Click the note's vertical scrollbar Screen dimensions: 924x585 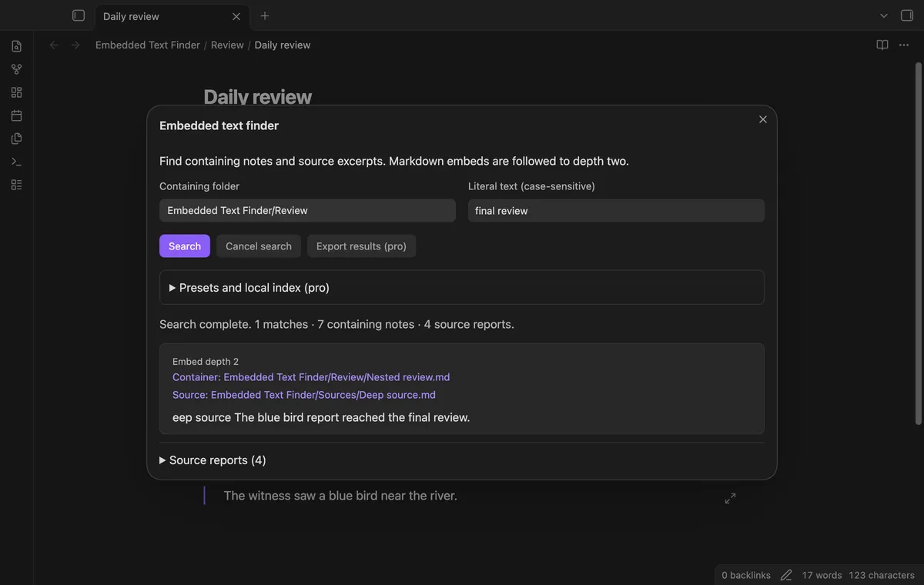tap(918, 243)
